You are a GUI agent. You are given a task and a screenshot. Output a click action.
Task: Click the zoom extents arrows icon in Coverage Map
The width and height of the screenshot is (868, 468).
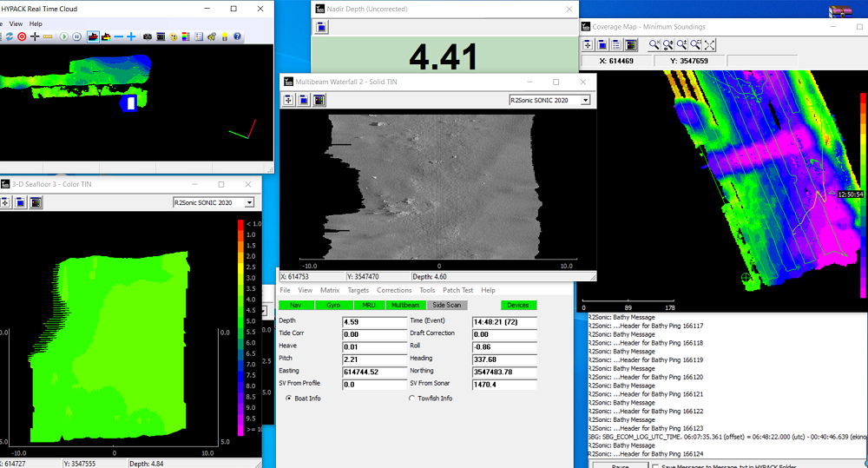click(710, 45)
